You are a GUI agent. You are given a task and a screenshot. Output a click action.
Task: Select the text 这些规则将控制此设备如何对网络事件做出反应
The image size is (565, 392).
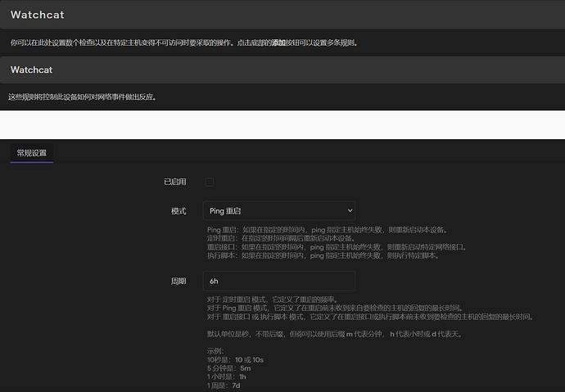[82, 97]
